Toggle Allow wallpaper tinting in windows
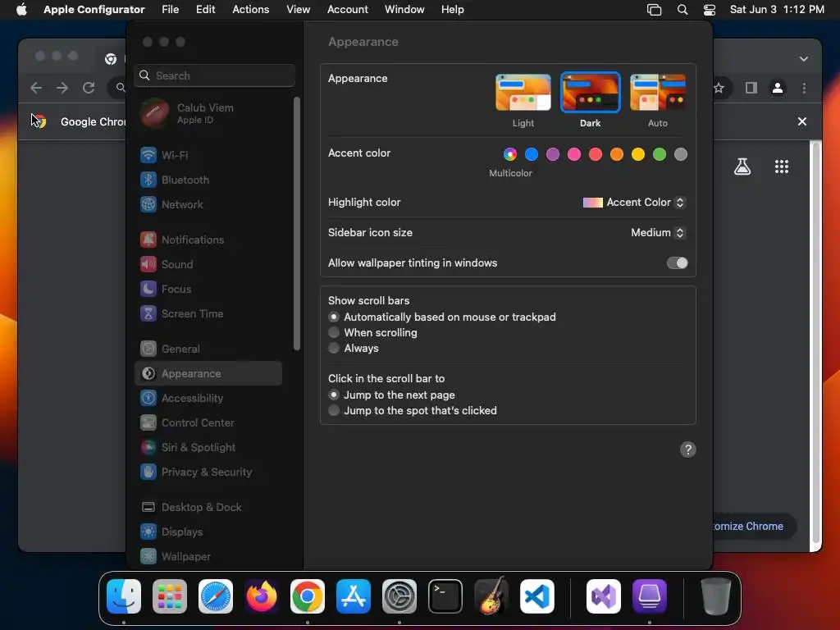This screenshot has height=630, width=840. pos(677,263)
